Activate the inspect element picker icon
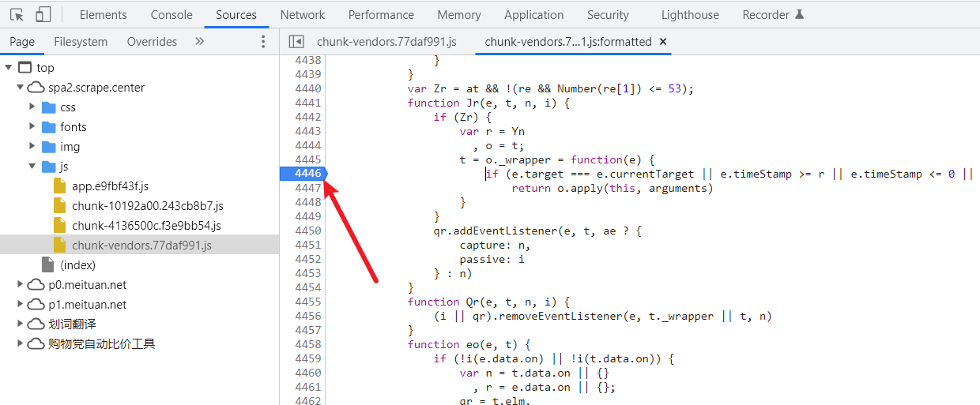Viewport: 980px width, 405px height. coord(17,15)
